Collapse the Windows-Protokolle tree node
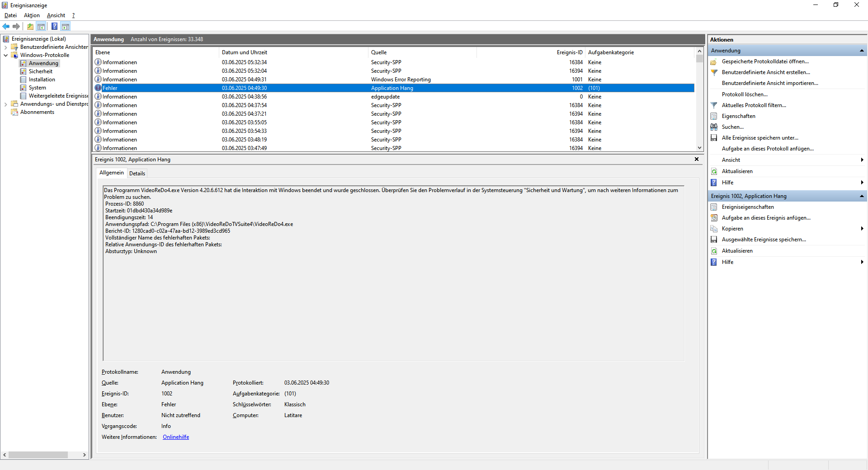Screen dimensions: 868x470 click(5, 55)
